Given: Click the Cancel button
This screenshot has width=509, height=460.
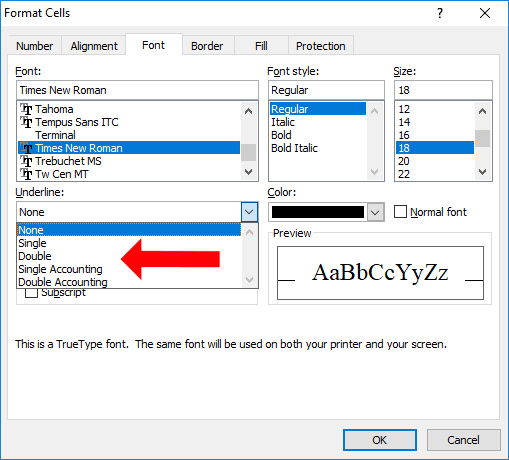Looking at the screenshot, I should (x=463, y=440).
